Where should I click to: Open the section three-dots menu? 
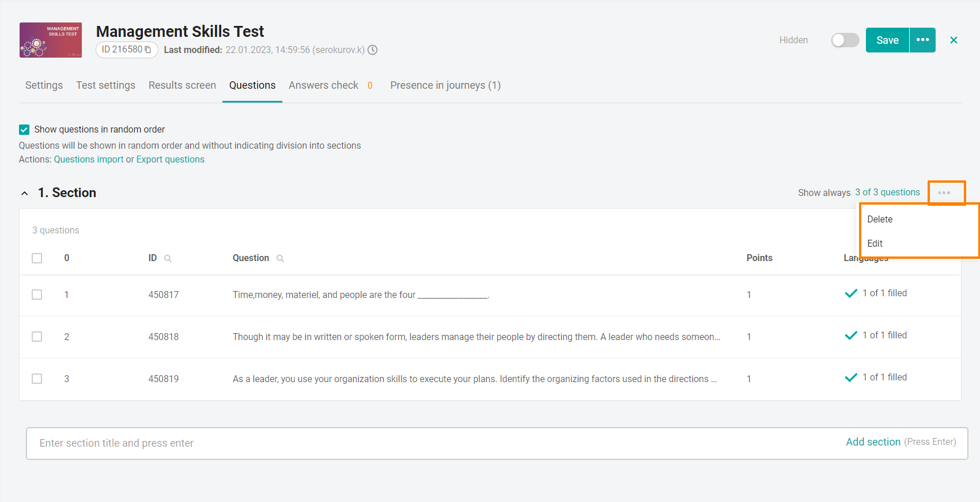coord(944,193)
